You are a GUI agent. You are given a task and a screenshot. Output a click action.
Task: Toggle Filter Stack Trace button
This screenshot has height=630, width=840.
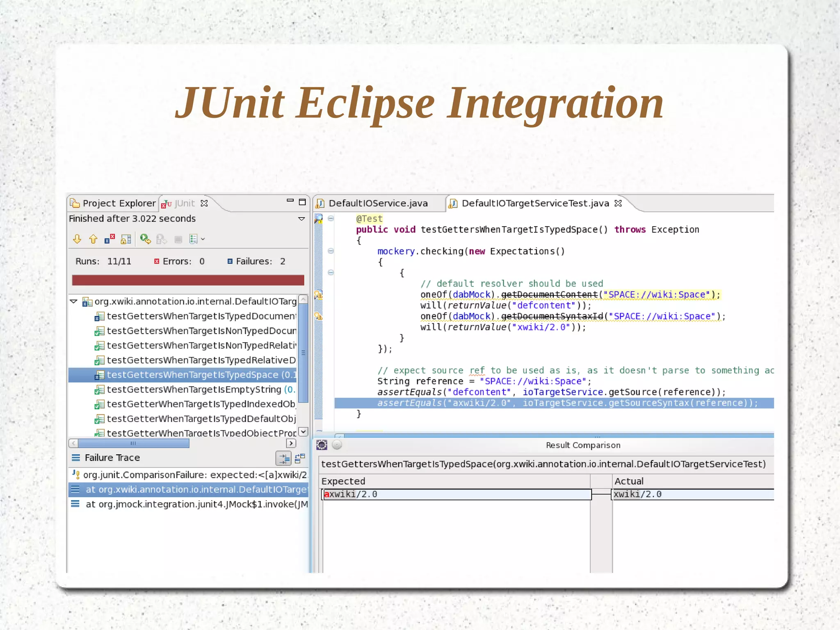283,458
